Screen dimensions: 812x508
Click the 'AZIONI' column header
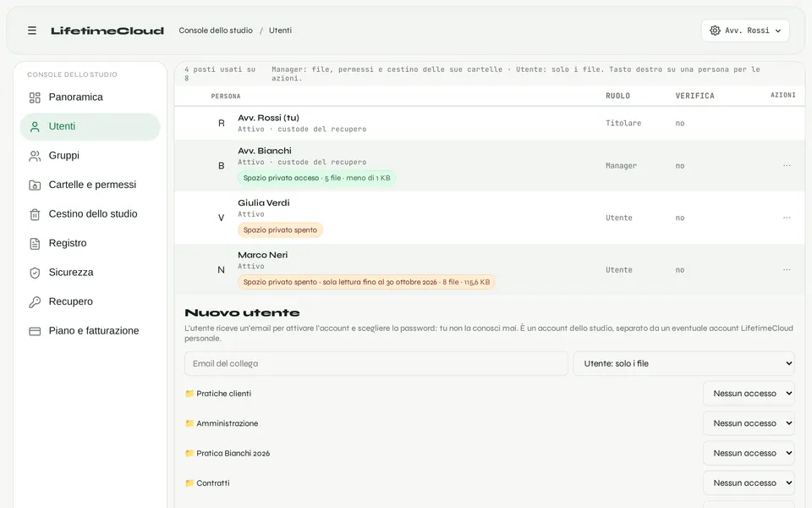(x=783, y=95)
